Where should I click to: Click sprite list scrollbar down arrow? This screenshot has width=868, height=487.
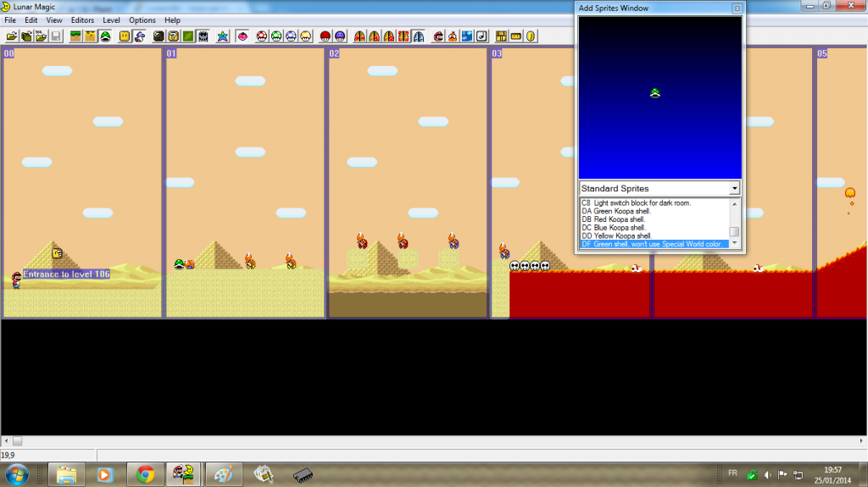735,243
